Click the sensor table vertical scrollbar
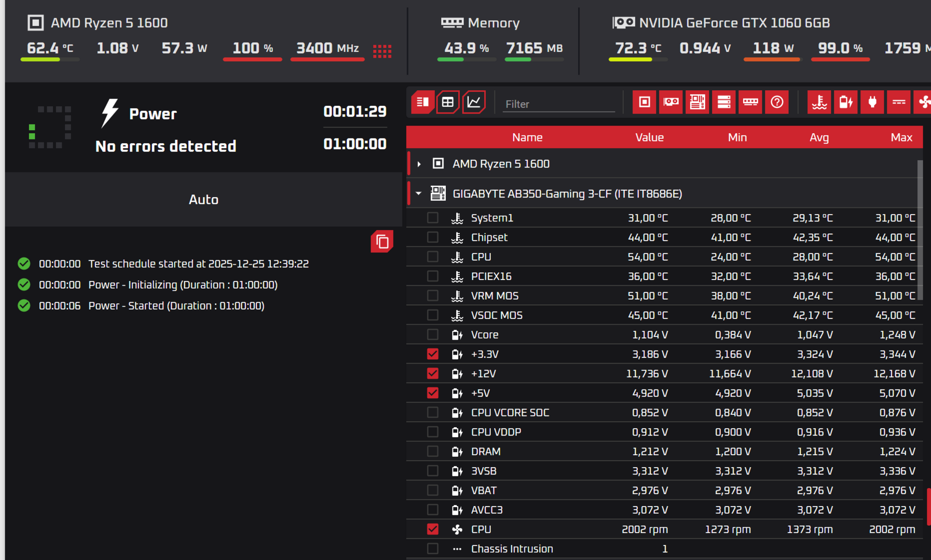The height and width of the screenshot is (560, 931). point(920,230)
